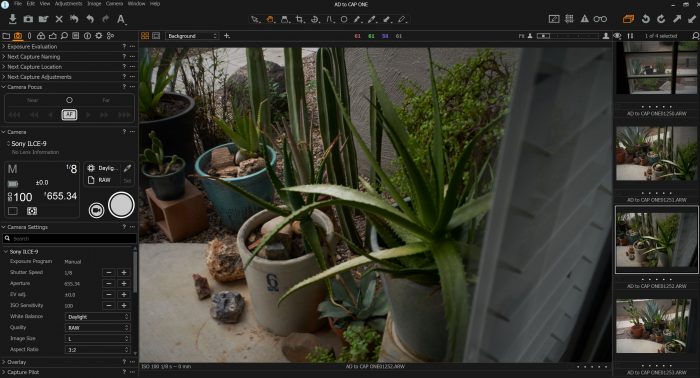
Task: Open the Library folder tool tab
Action: [6, 36]
